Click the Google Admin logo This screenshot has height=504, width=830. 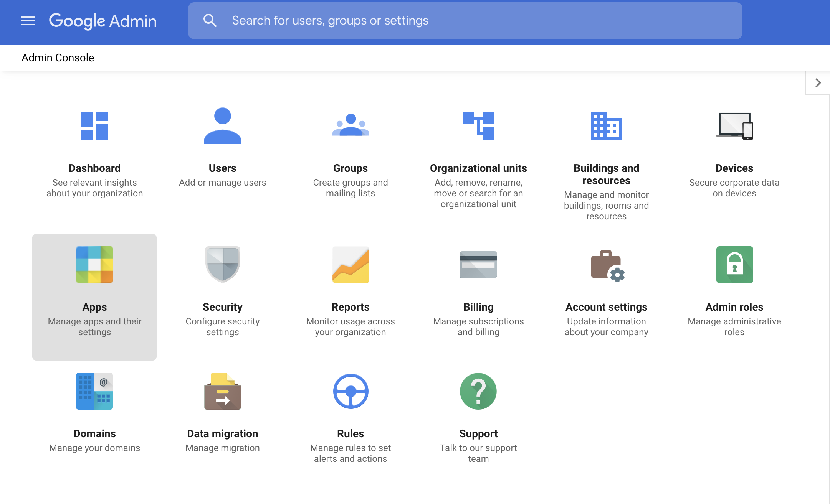click(x=103, y=21)
